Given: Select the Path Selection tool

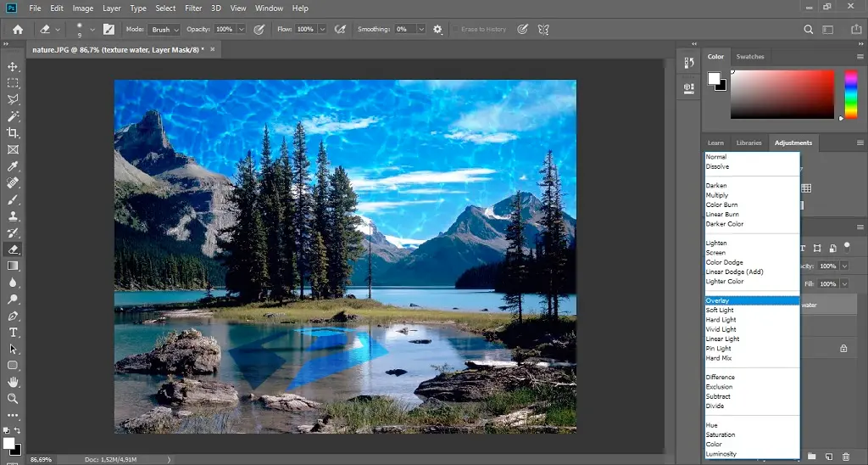Looking at the screenshot, I should 13,349.
